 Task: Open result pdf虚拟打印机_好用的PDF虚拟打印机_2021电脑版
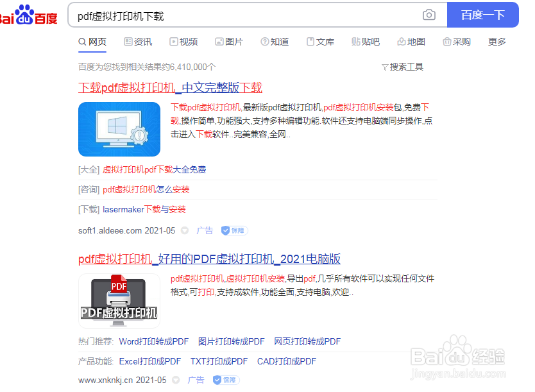pyautogui.click(x=209, y=259)
